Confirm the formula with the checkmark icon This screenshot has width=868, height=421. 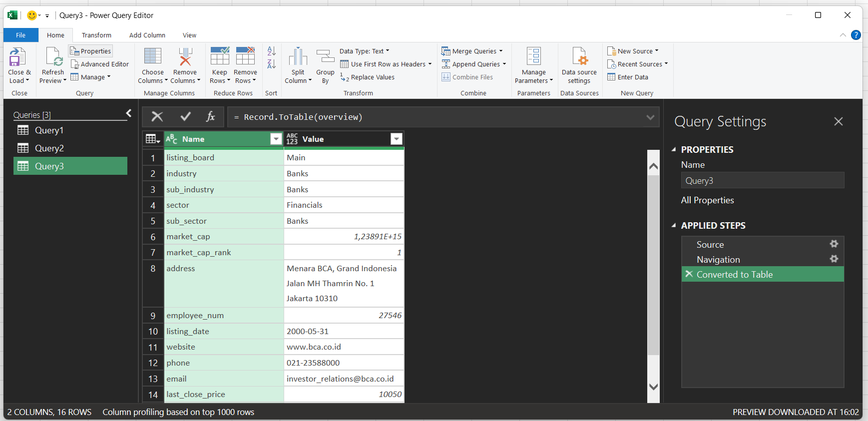click(x=185, y=117)
